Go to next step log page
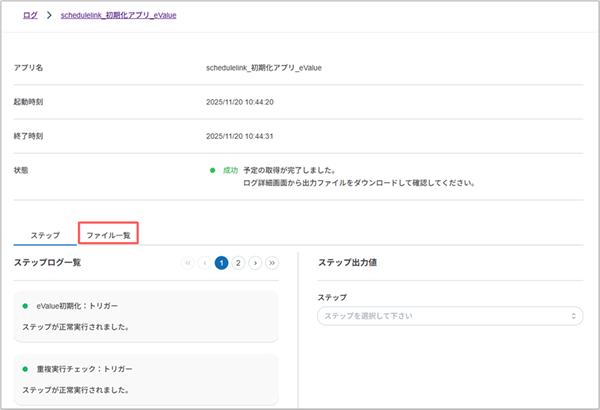The image size is (600, 410). click(x=255, y=263)
